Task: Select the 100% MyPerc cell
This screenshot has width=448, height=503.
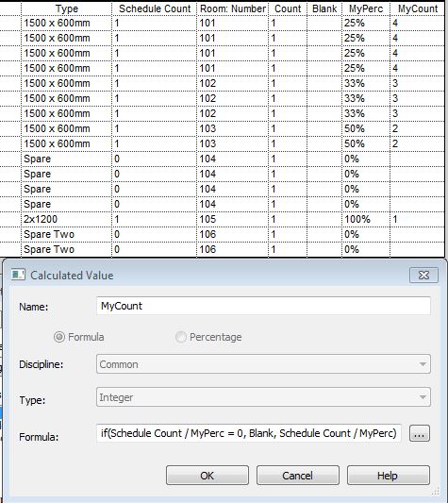Action: (366, 220)
